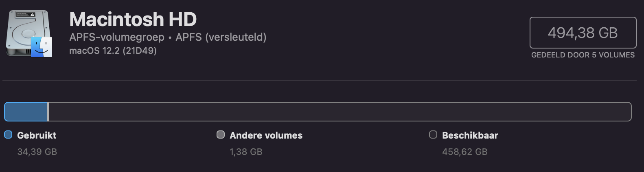Viewport: 644px width, 172px height.
Task: Select the Macintosh HD title text
Action: pos(133,19)
